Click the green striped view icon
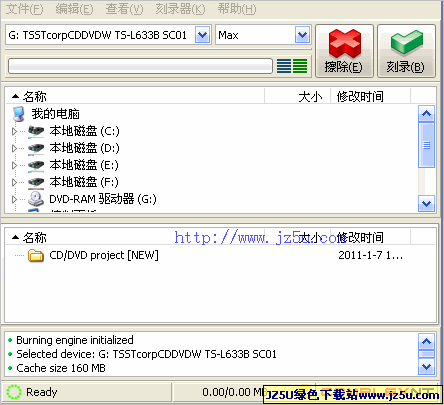Screen dimensions: 444x405 tap(300, 66)
